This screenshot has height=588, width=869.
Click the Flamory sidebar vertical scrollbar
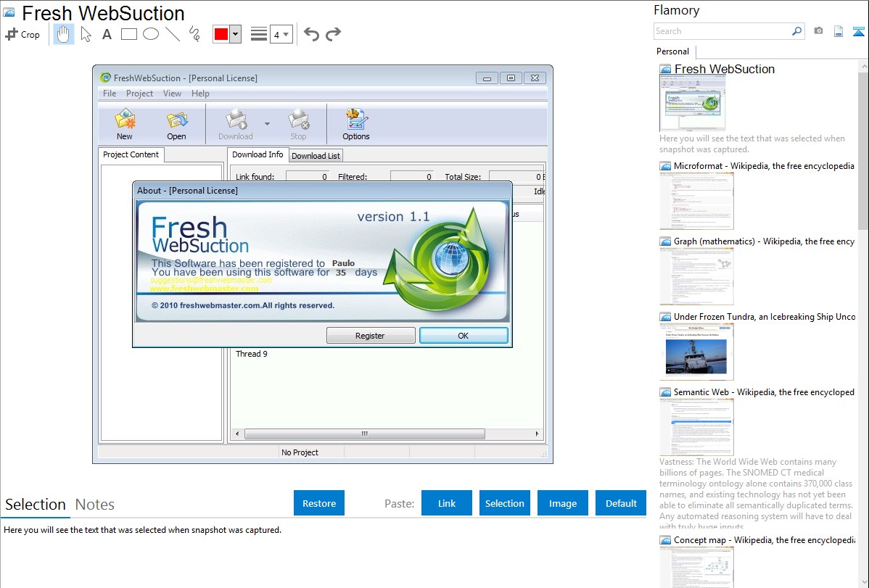[x=863, y=149]
